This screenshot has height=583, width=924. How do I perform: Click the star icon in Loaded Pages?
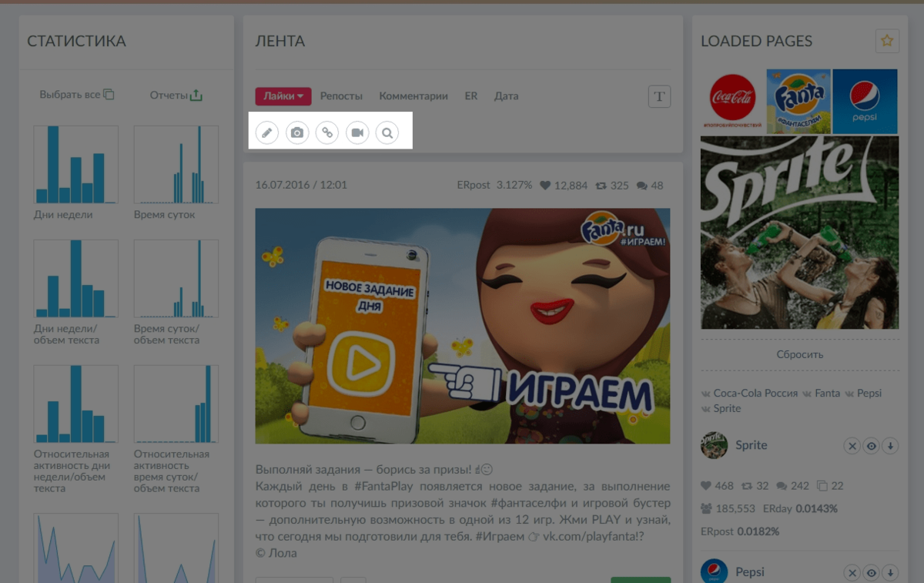click(x=887, y=41)
